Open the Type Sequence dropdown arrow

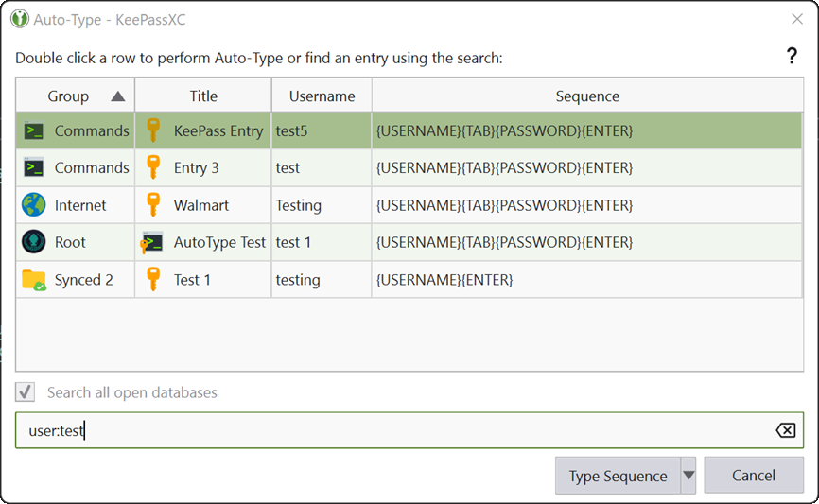(688, 476)
